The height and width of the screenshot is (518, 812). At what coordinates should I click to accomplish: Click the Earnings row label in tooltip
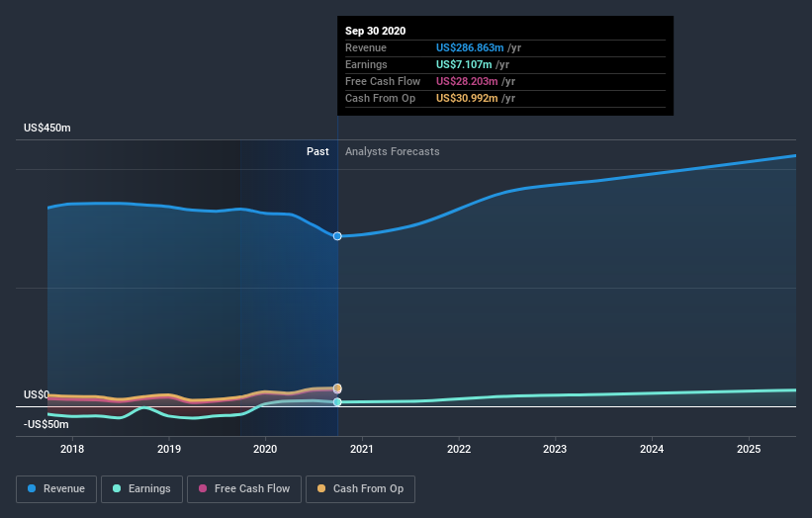(366, 64)
